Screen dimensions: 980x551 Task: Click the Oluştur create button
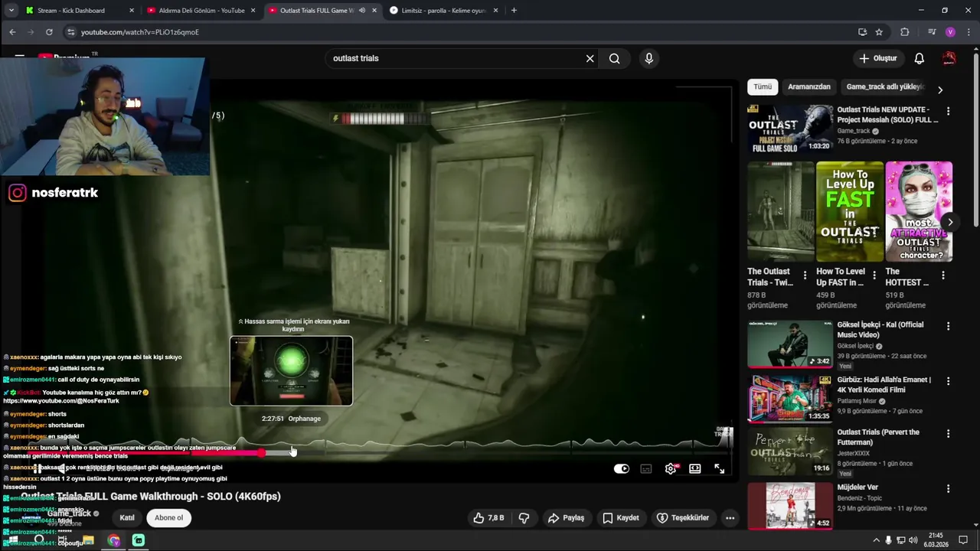(877, 58)
